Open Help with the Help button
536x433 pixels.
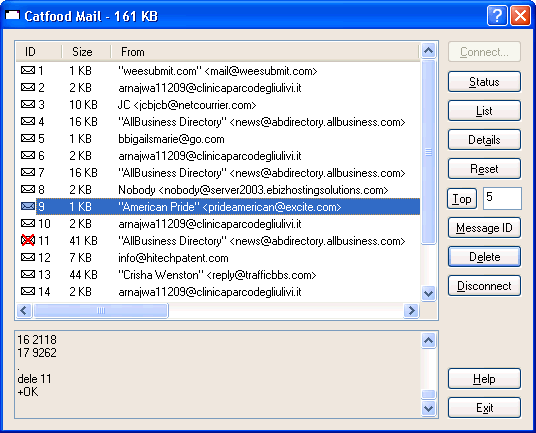[484, 379]
